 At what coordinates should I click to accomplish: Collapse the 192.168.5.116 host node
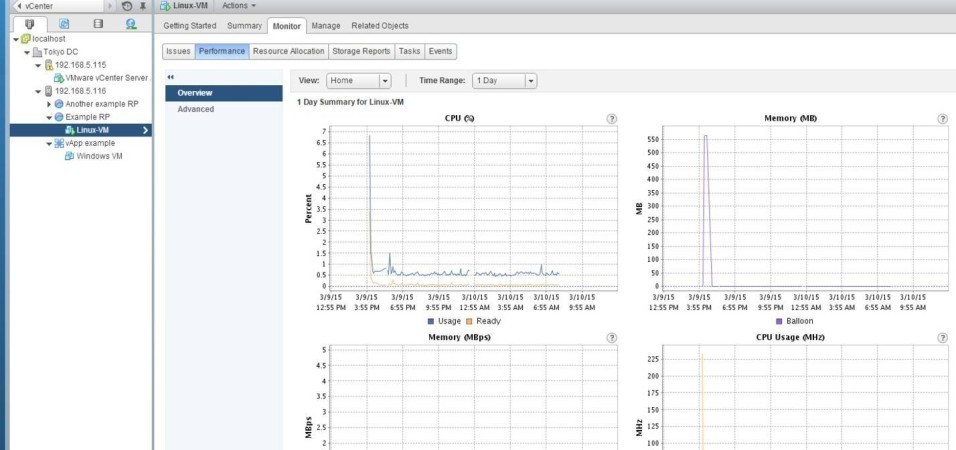[38, 91]
